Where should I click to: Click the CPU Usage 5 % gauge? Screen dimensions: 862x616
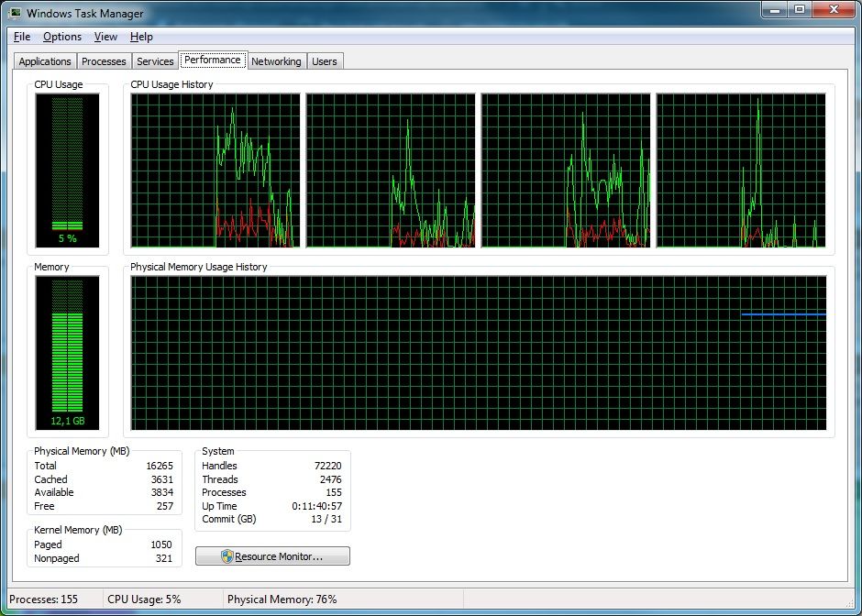point(67,170)
